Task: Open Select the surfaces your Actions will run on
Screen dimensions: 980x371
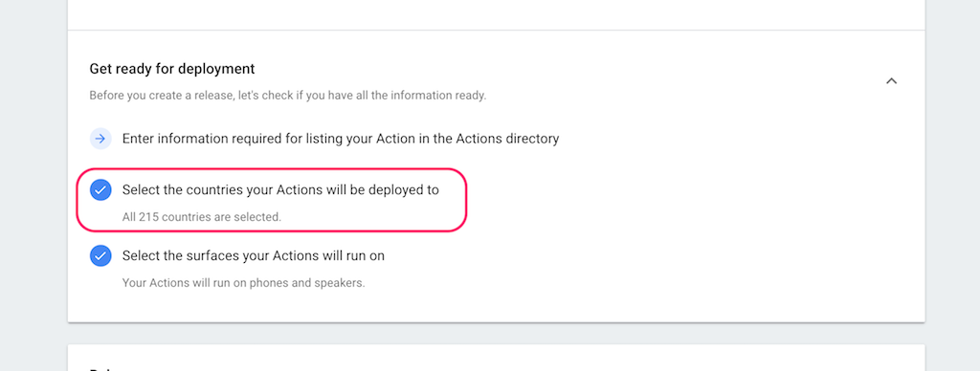Action: pos(253,256)
